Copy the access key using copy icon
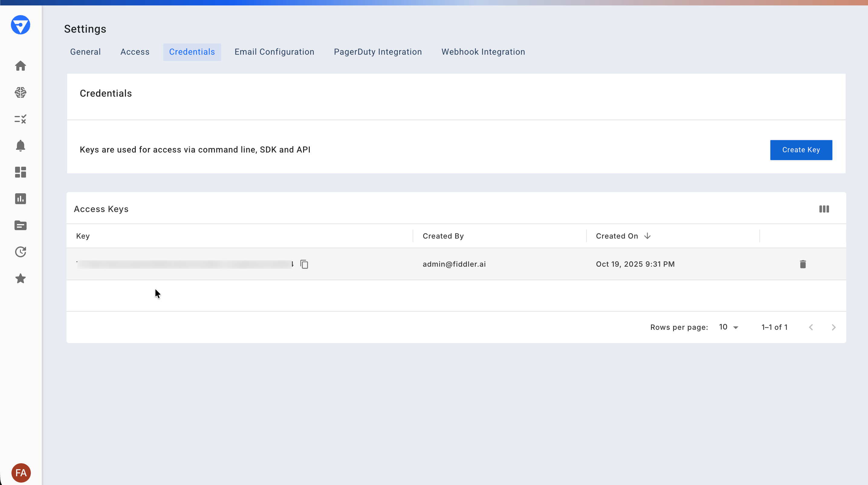Image resolution: width=868 pixels, height=485 pixels. (304, 264)
